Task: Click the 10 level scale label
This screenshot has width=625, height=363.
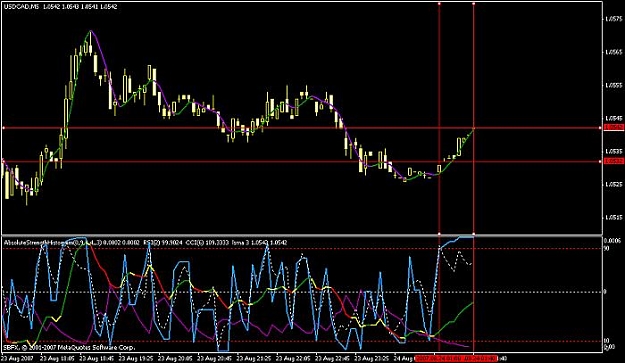Action: coord(606,341)
